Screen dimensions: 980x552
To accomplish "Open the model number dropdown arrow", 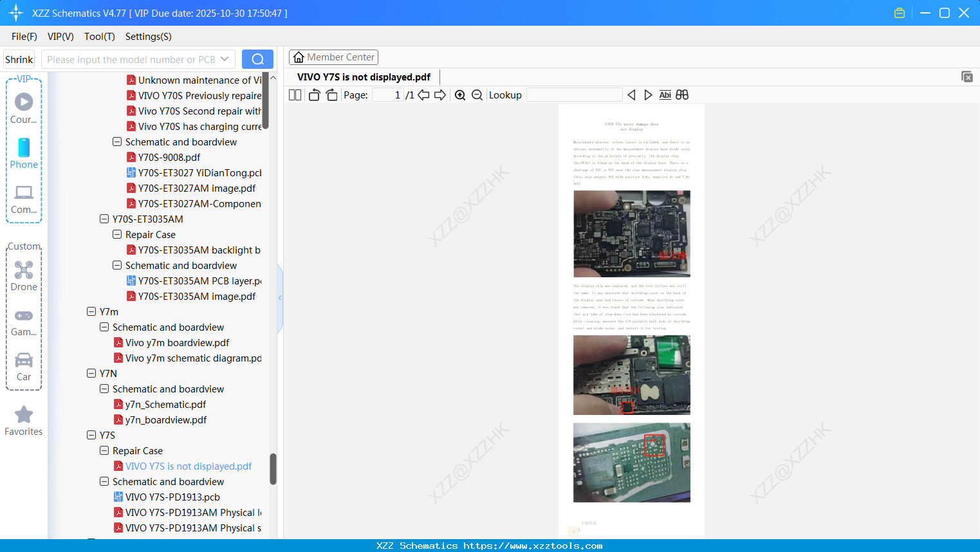I will coord(225,59).
